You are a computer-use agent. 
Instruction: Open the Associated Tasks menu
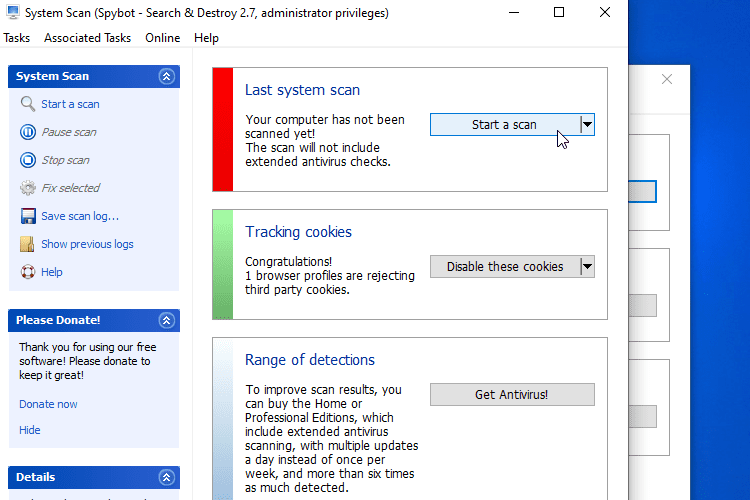coord(88,38)
